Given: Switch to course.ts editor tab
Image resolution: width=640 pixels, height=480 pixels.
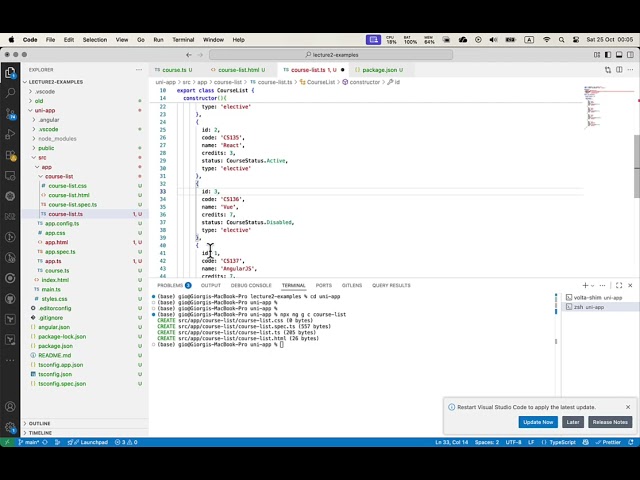Looking at the screenshot, I should [173, 70].
